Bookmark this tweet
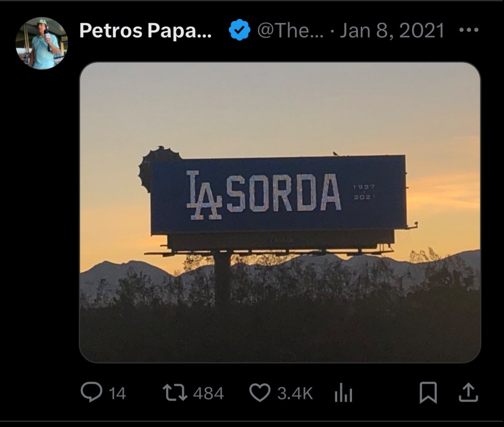This screenshot has width=504, height=427. coord(428,393)
